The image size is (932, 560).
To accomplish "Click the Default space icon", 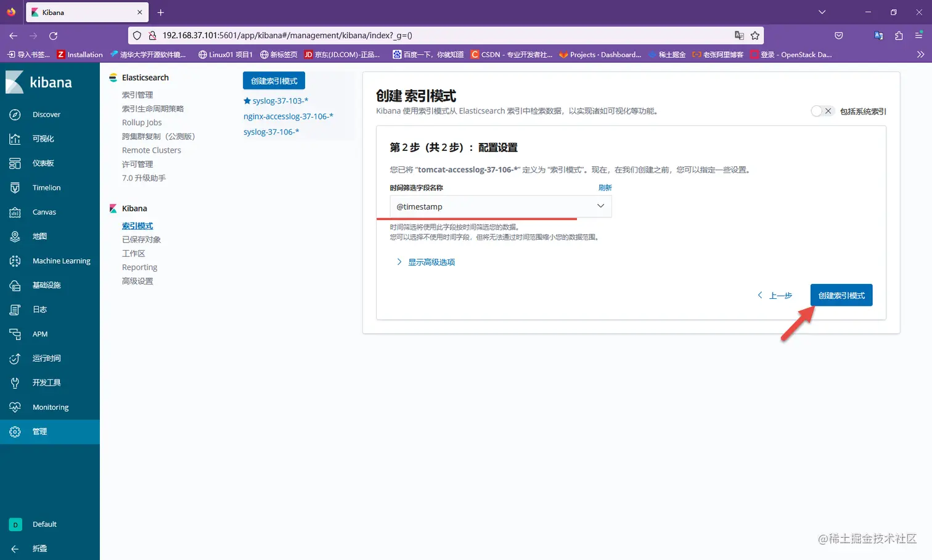I will pyautogui.click(x=15, y=524).
